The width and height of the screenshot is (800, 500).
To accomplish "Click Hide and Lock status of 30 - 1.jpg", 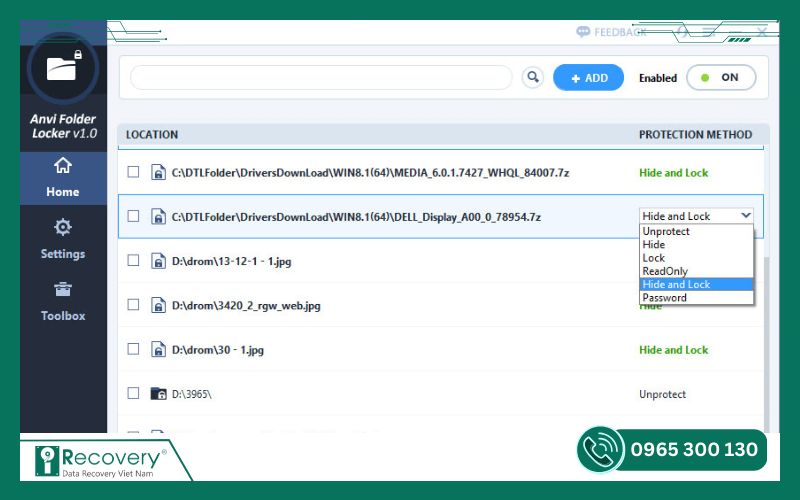I will click(673, 350).
